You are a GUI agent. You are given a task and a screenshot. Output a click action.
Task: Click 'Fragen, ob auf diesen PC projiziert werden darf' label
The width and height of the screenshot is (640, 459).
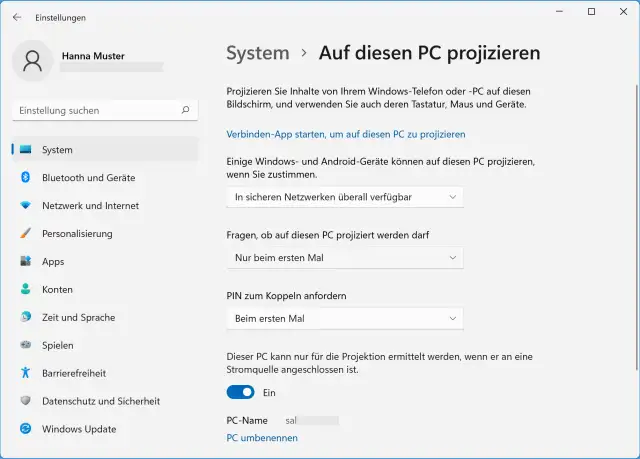[x=328, y=235]
